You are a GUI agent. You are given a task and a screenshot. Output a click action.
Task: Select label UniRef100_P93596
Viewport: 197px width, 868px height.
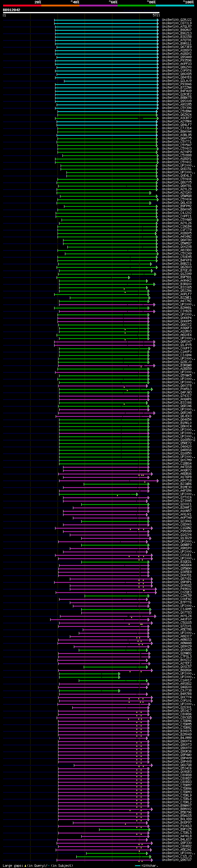pos(177,60)
